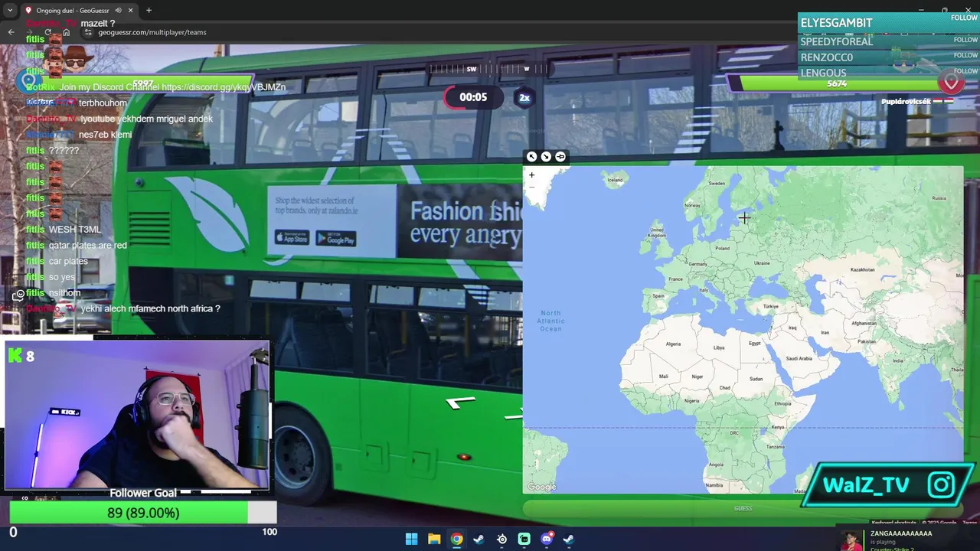Click the 00:05 countdown timer

pyautogui.click(x=472, y=97)
